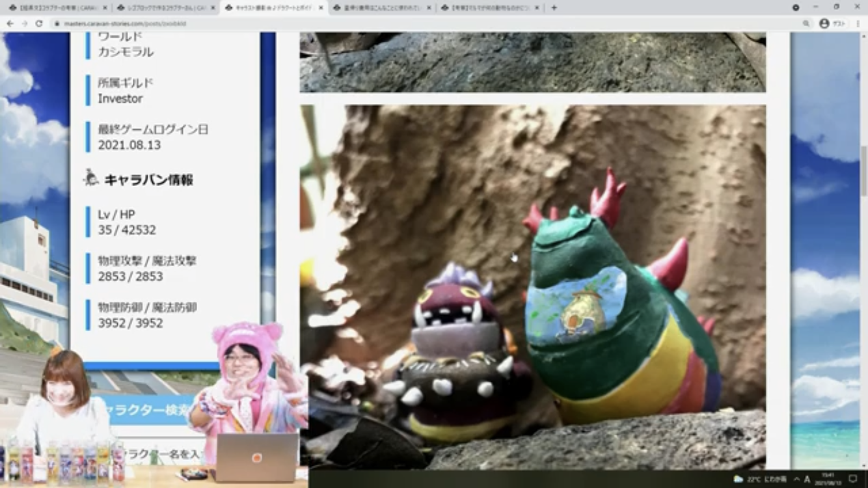
Task: Click the Lv / HP label
Action: 116,214
